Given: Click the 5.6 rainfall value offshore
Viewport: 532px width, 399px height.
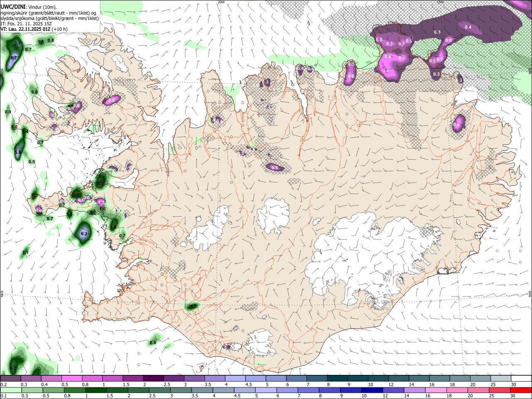Looking at the screenshot, I should [18, 153].
